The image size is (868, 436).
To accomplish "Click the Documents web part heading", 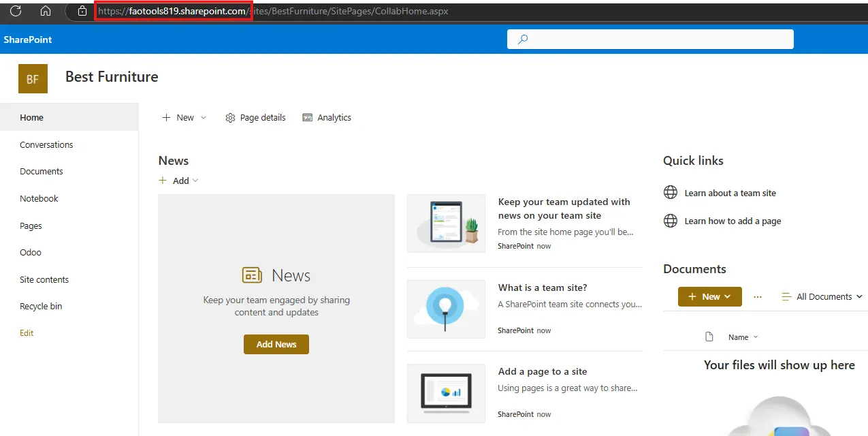I will click(694, 269).
